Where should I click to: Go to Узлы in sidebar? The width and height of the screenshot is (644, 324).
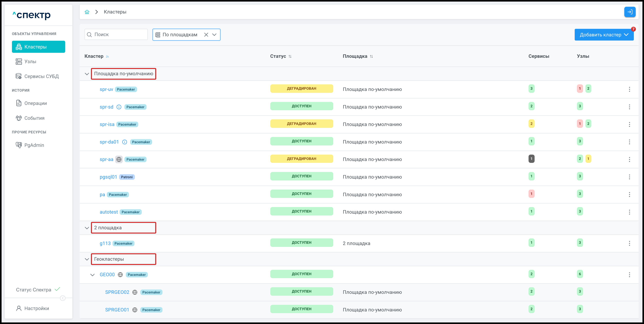pyautogui.click(x=30, y=61)
